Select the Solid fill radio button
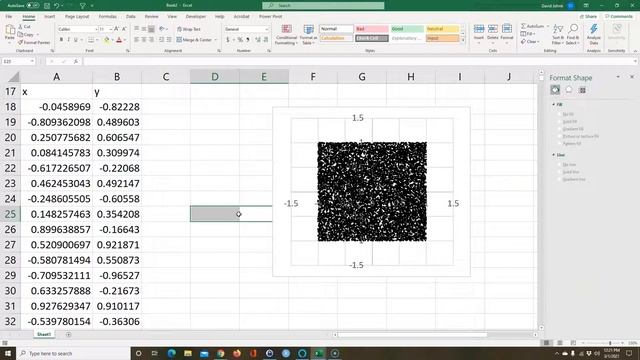 click(560, 122)
